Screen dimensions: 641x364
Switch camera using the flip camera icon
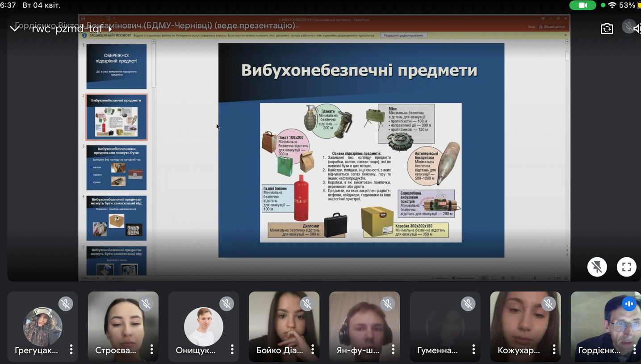pyautogui.click(x=607, y=29)
